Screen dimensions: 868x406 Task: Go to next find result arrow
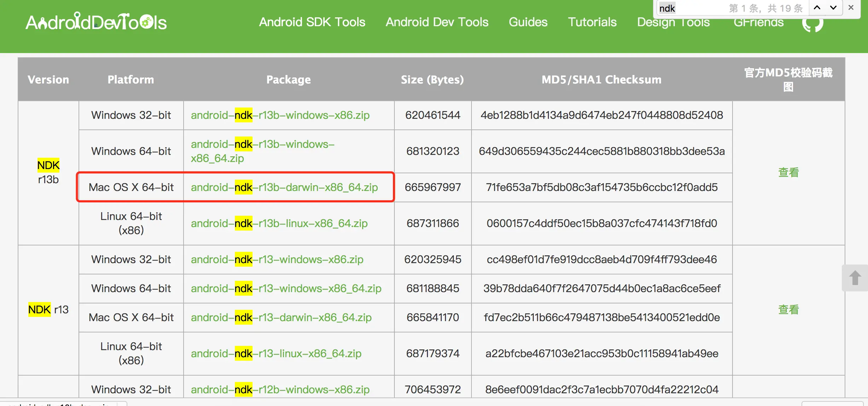[x=833, y=8]
